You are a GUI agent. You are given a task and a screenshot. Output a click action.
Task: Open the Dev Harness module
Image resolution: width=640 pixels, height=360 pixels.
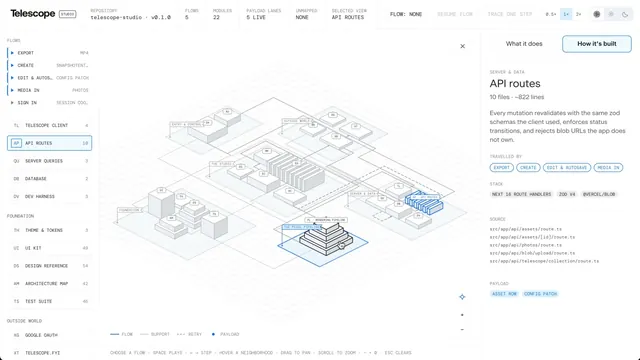[49, 196]
